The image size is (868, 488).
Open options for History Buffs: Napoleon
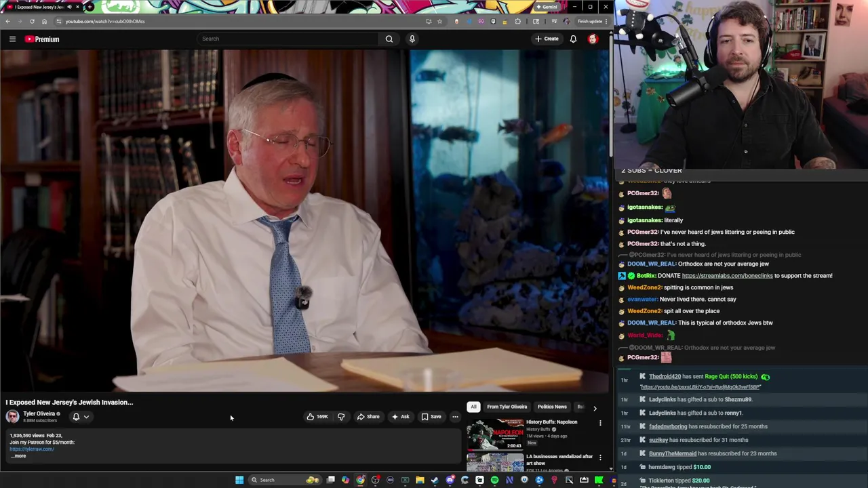point(600,424)
